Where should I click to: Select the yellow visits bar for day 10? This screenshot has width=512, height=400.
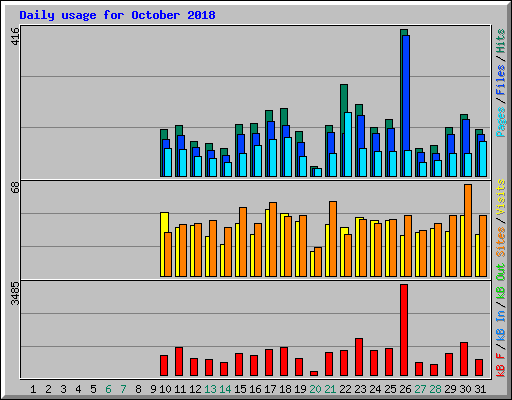(163, 245)
